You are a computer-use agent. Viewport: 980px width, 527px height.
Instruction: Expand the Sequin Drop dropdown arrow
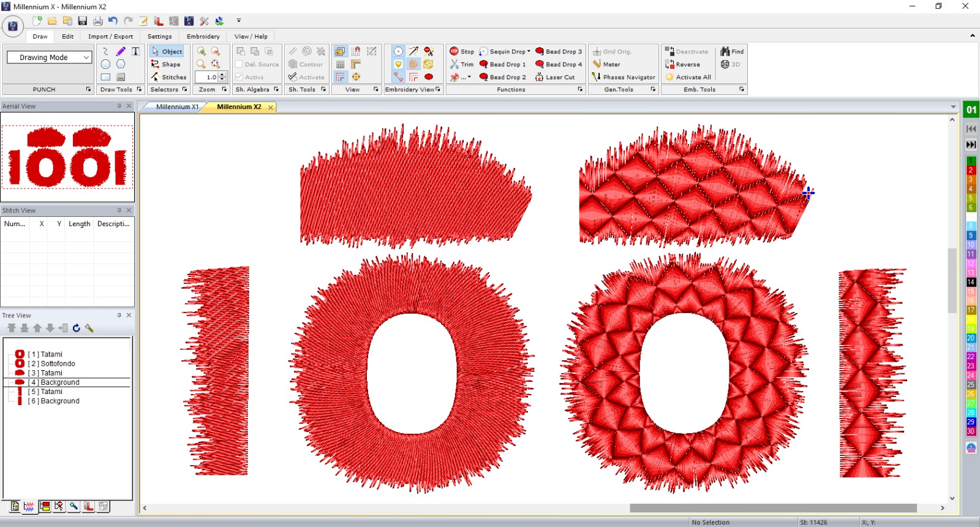tap(529, 51)
